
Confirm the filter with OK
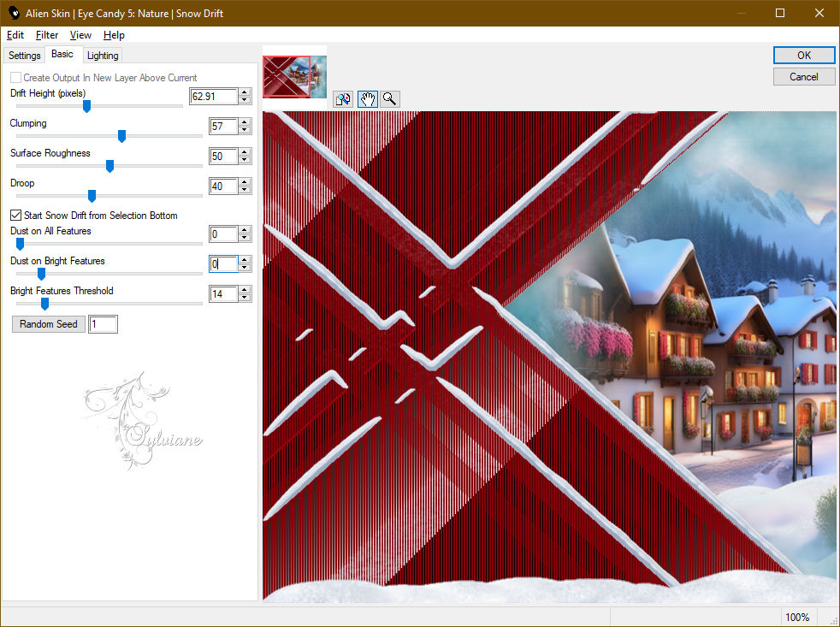(x=803, y=56)
